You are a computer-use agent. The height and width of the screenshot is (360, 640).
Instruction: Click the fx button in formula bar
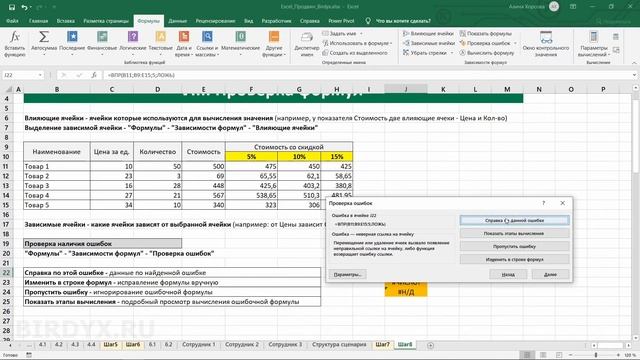click(x=94, y=75)
